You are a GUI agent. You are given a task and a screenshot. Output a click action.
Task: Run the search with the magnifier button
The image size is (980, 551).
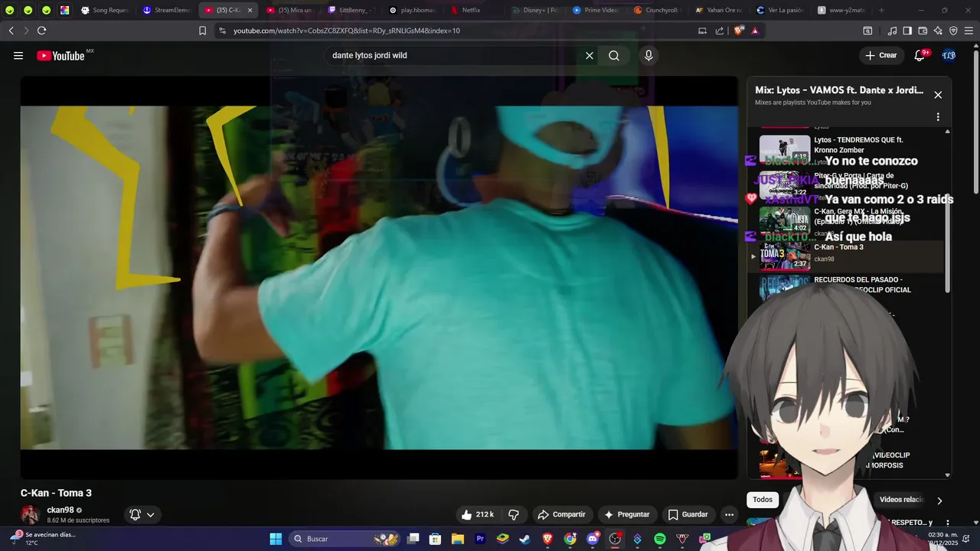(614, 56)
